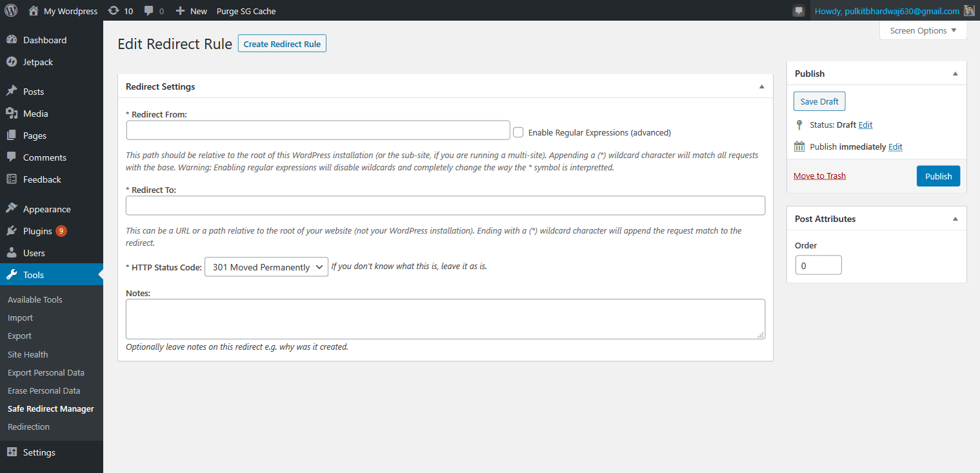The image size is (980, 473).
Task: Select the Pages icon
Action: [13, 135]
